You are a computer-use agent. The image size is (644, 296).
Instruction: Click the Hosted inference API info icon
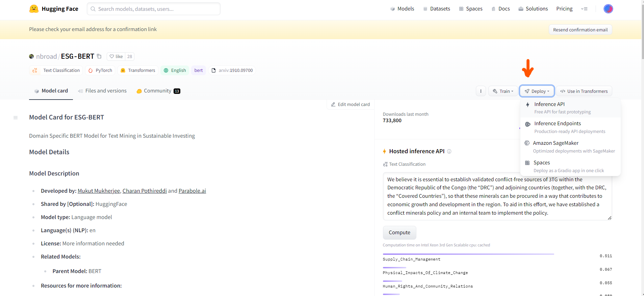(x=449, y=152)
